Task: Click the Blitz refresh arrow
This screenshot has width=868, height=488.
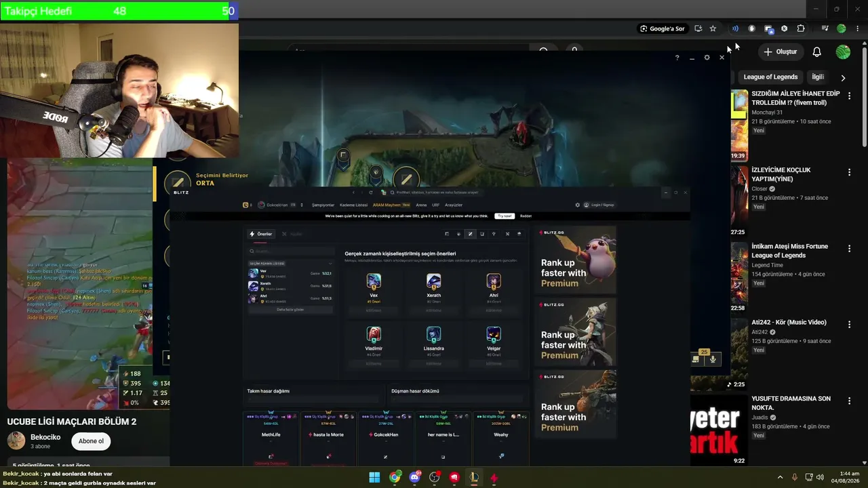Action: click(x=370, y=192)
